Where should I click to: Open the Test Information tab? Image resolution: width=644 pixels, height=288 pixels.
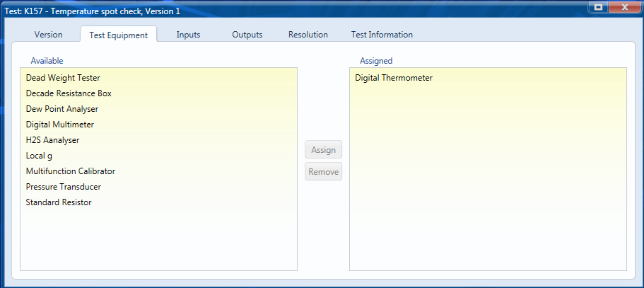pyautogui.click(x=382, y=35)
